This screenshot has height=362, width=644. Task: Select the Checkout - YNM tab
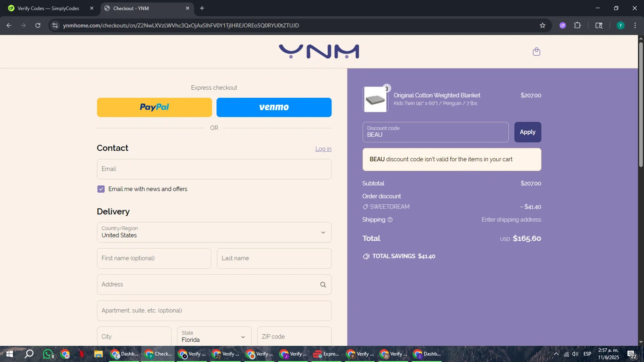pyautogui.click(x=146, y=8)
